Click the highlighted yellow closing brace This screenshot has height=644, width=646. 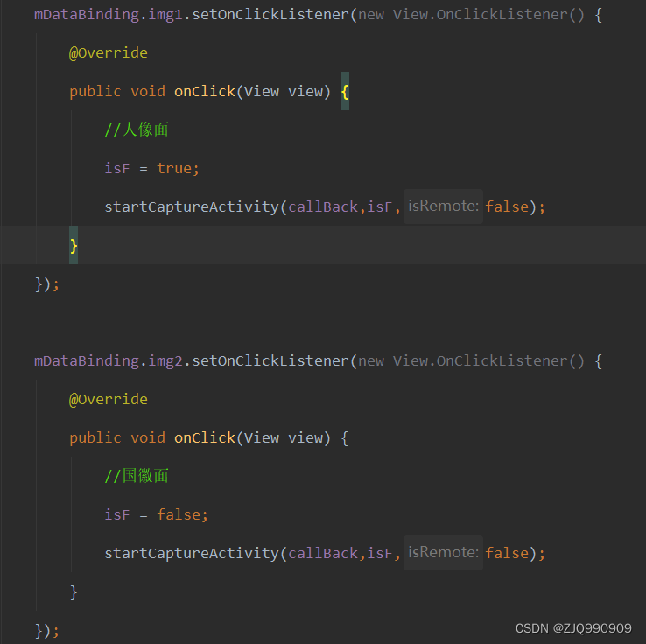pyautogui.click(x=74, y=245)
